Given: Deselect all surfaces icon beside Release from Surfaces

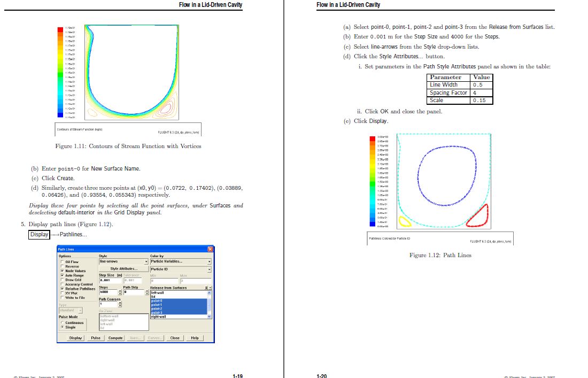Looking at the screenshot, I should (x=211, y=288).
